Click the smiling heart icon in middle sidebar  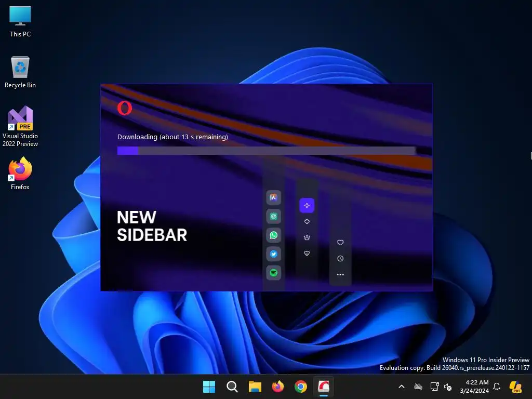(307, 253)
